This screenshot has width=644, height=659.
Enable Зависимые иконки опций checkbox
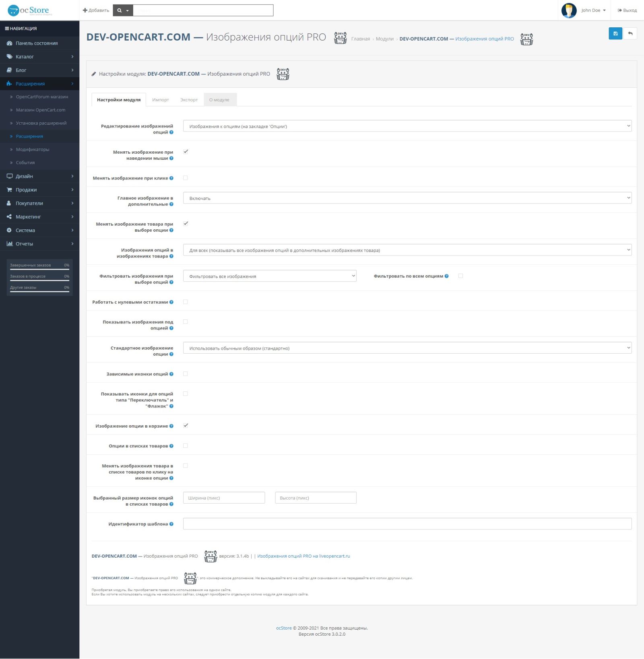pyautogui.click(x=186, y=374)
